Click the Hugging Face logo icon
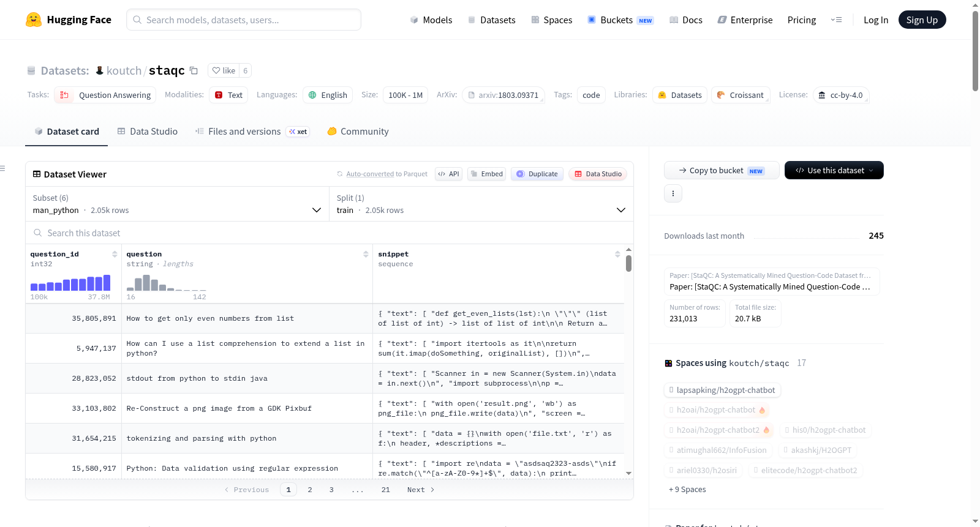This screenshot has height=527, width=980. (x=34, y=20)
